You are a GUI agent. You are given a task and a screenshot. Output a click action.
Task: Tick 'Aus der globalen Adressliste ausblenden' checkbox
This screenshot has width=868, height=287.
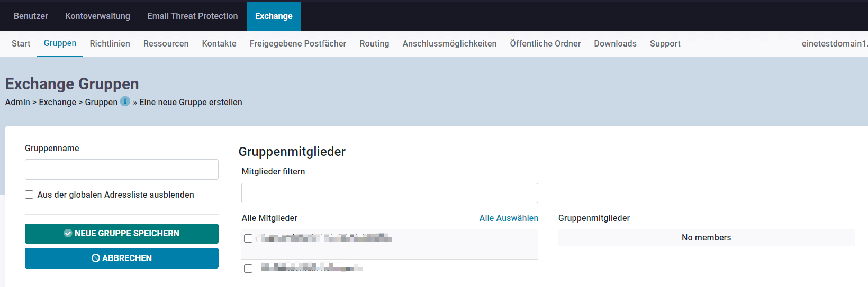29,195
